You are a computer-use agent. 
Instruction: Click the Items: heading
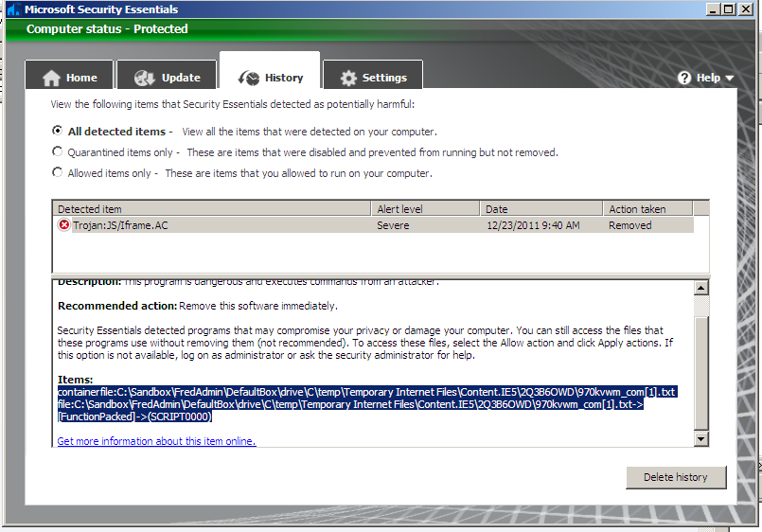76,380
